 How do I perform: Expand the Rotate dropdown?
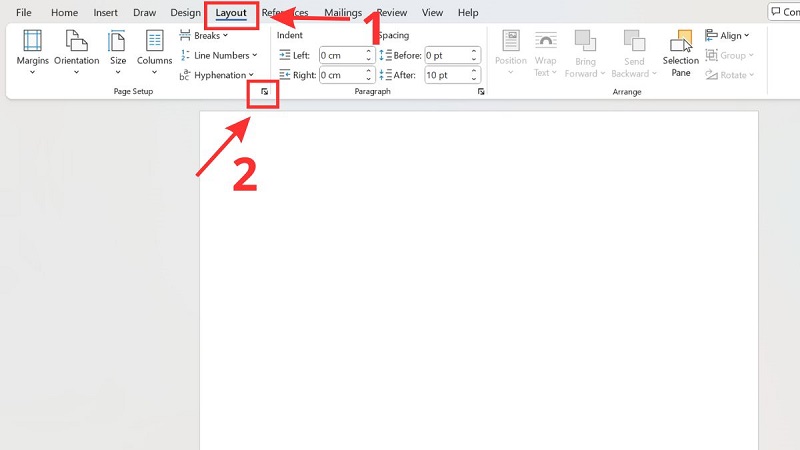coord(729,75)
